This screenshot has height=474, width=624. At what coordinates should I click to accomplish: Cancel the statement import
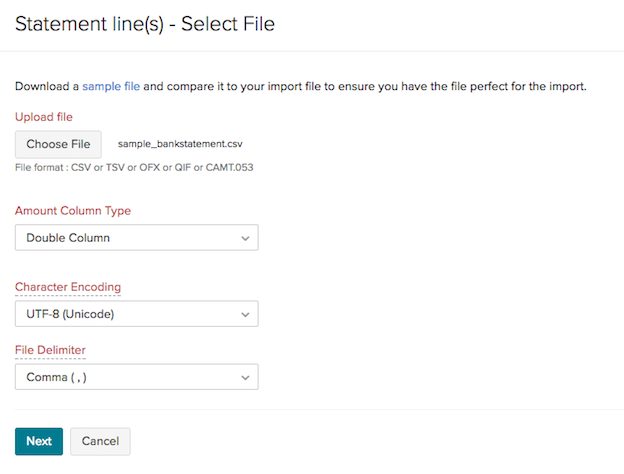pos(100,441)
